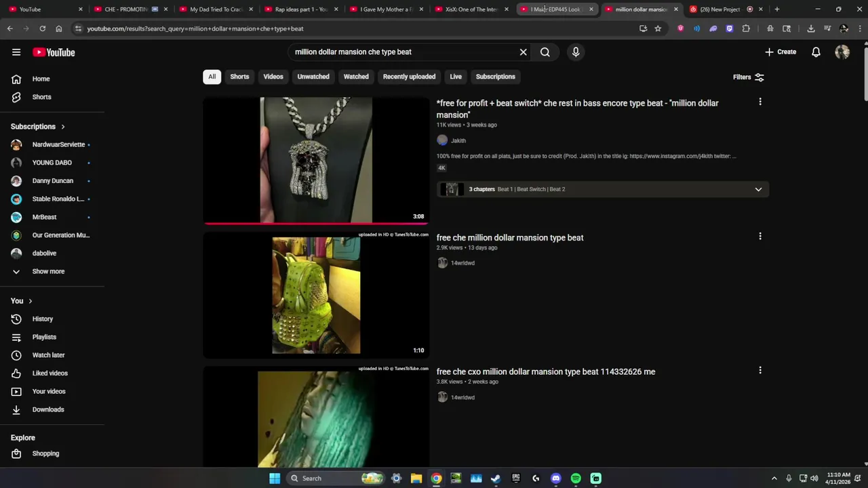Open the Windows Start menu
This screenshot has width=868, height=488.
click(275, 479)
